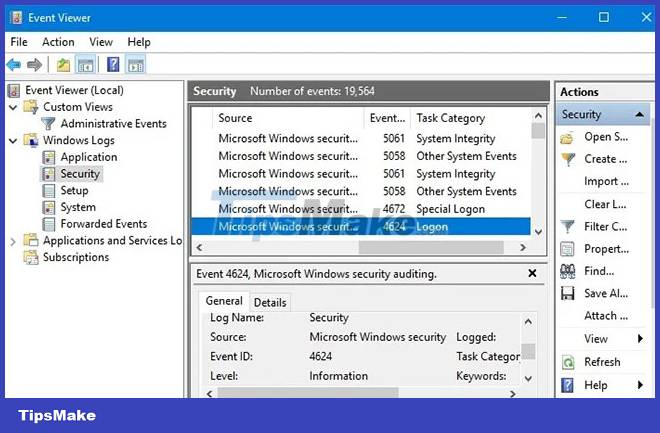Screen dimensions: 660x433
Task: Click the Event Viewer title bar app icon
Action: (16, 18)
